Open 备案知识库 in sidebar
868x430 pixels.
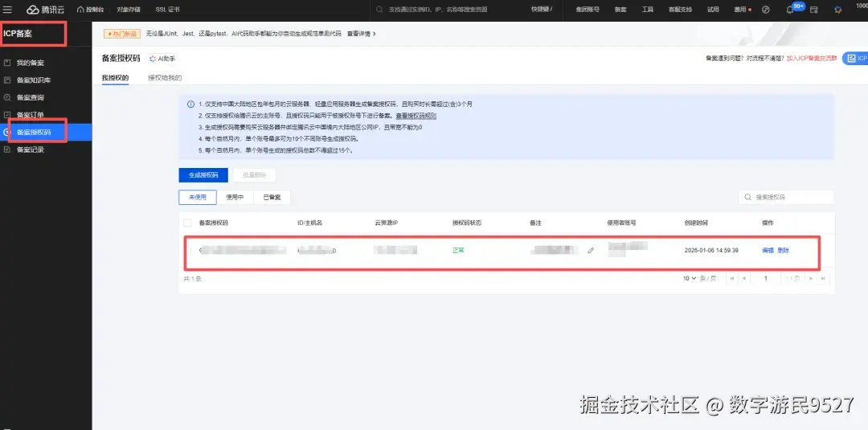(x=34, y=80)
